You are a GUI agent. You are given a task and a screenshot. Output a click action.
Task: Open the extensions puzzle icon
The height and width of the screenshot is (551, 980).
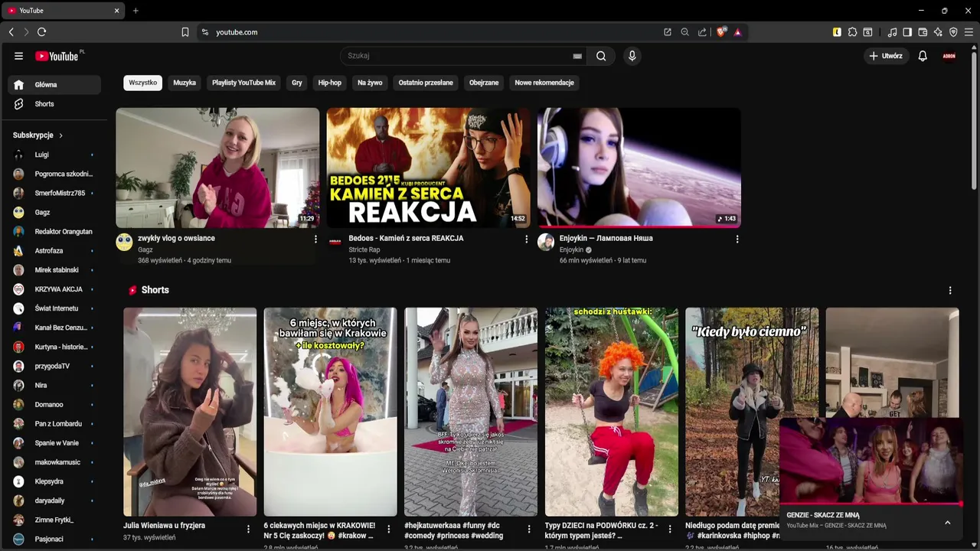point(852,32)
